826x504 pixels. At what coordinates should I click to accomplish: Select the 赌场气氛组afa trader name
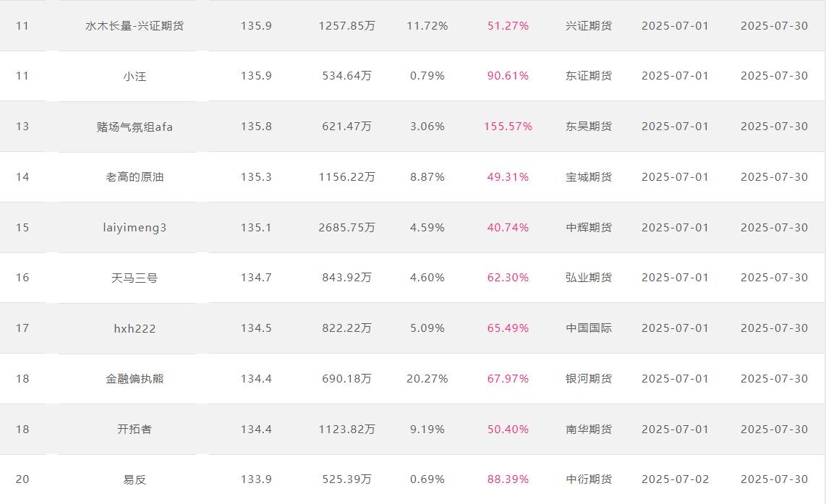(135, 127)
